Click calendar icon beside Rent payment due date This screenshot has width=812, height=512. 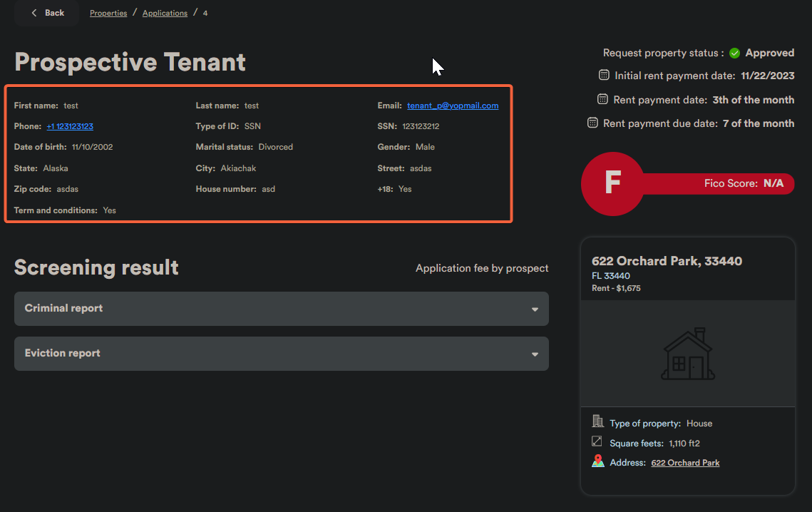[592, 123]
